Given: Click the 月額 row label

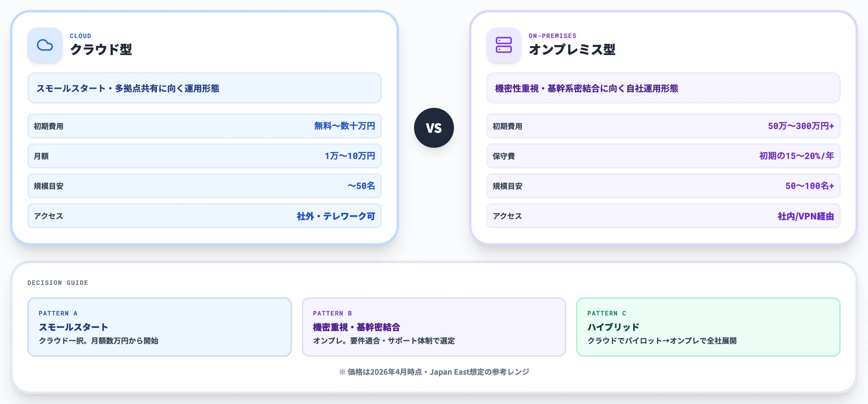Looking at the screenshot, I should [41, 156].
